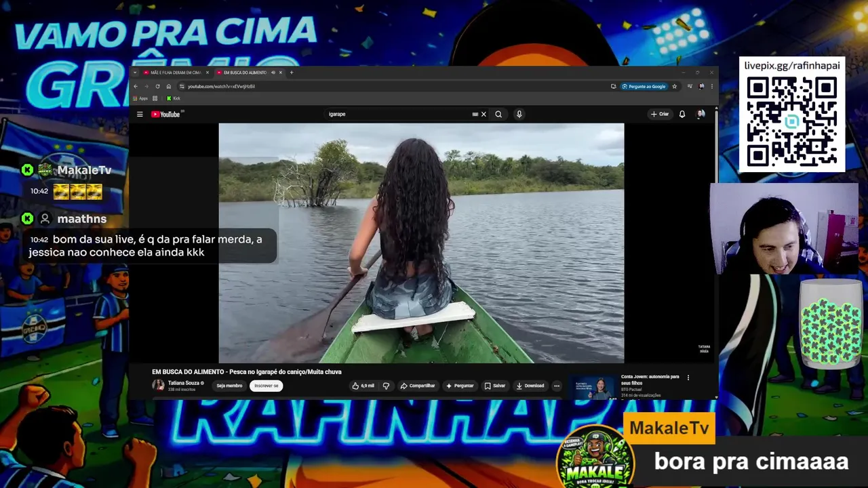Run the search with the magnifier icon
The width and height of the screenshot is (868, 488).
[498, 114]
